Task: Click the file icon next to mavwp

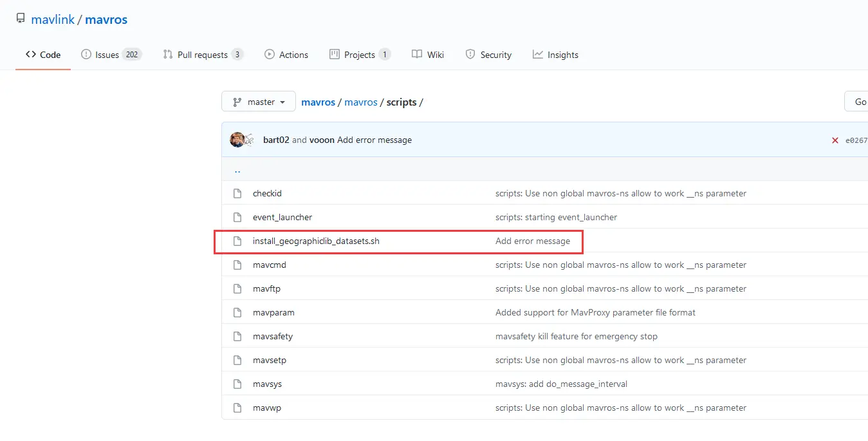Action: click(237, 408)
